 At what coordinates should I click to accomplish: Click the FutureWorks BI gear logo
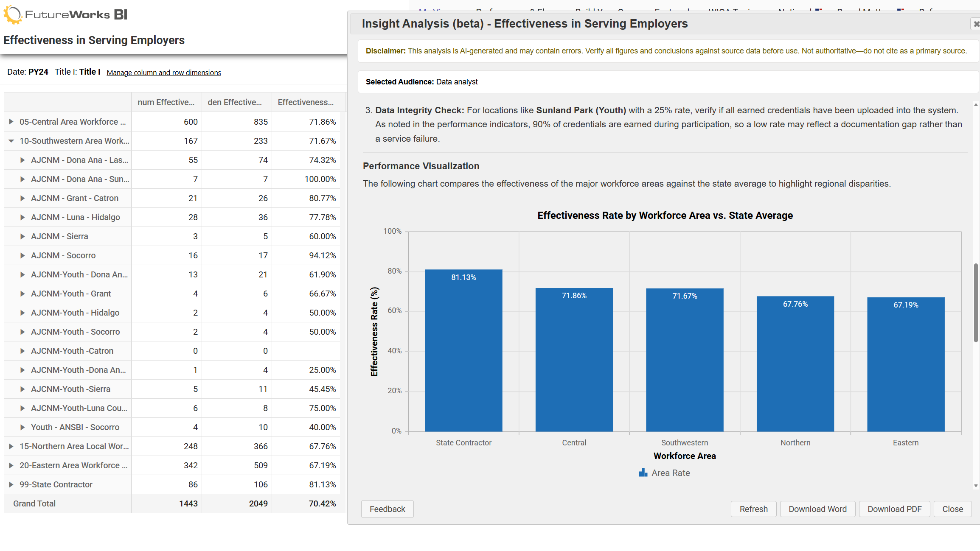(x=12, y=15)
